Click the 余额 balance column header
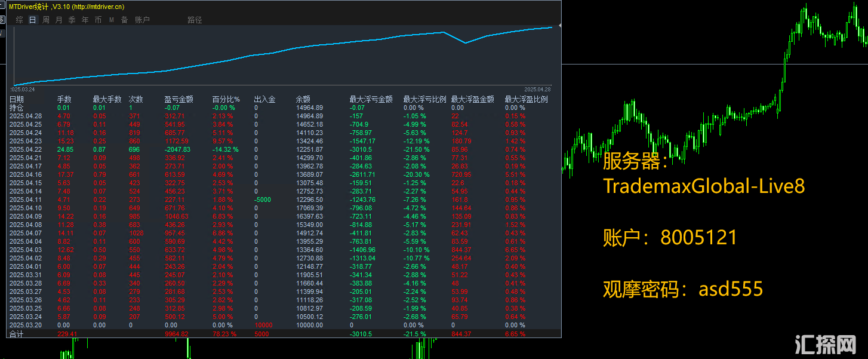Image resolution: width=868 pixels, height=359 pixels. tap(303, 100)
